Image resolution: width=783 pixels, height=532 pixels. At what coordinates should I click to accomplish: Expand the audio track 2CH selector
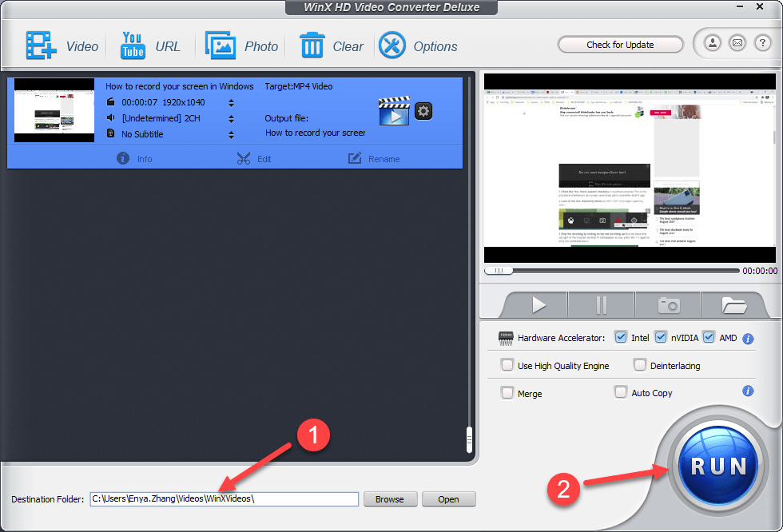pyautogui.click(x=231, y=118)
